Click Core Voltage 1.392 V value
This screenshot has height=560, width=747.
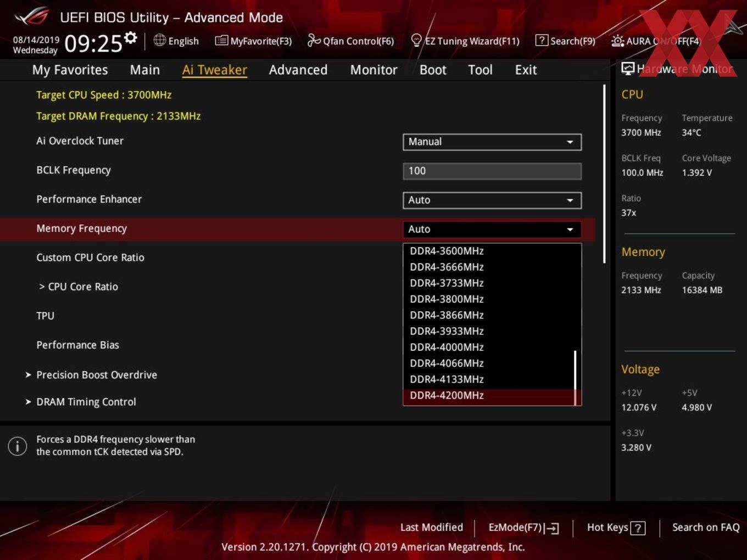coord(697,172)
